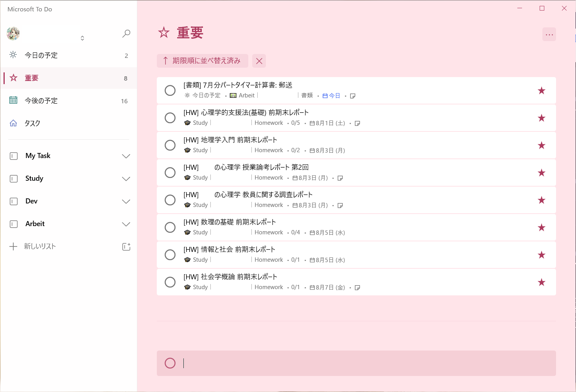Expand the Study group chevron
The height and width of the screenshot is (392, 576).
point(126,179)
